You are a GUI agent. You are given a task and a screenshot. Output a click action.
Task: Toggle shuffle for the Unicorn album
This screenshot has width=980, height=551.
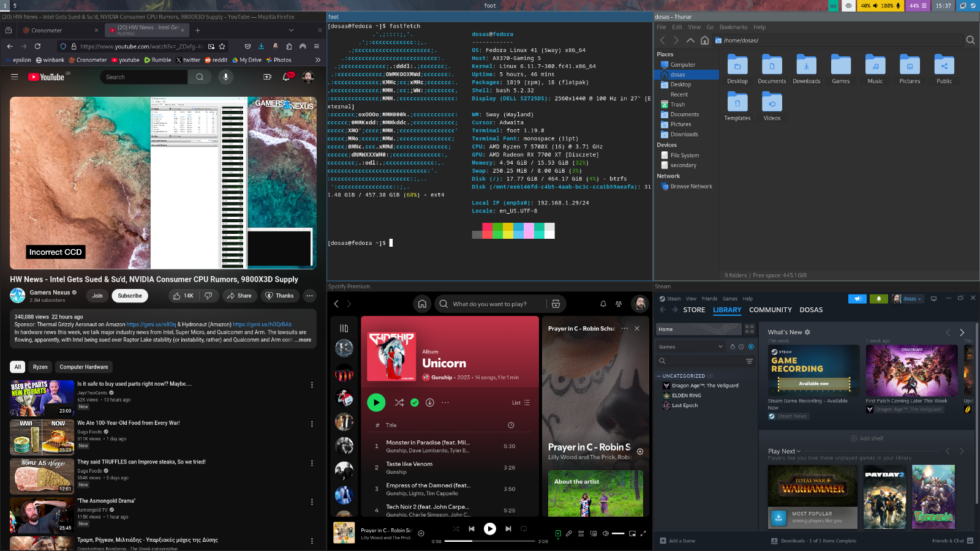[399, 402]
